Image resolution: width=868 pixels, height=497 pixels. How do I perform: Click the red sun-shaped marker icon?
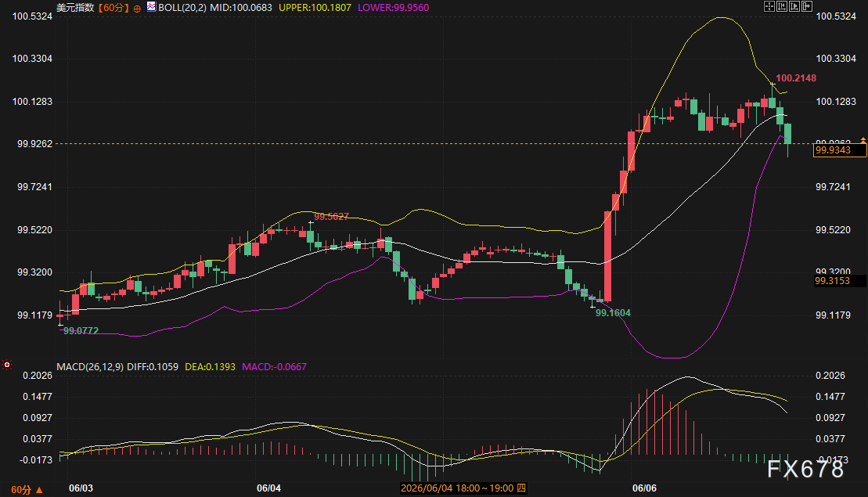pos(7,364)
